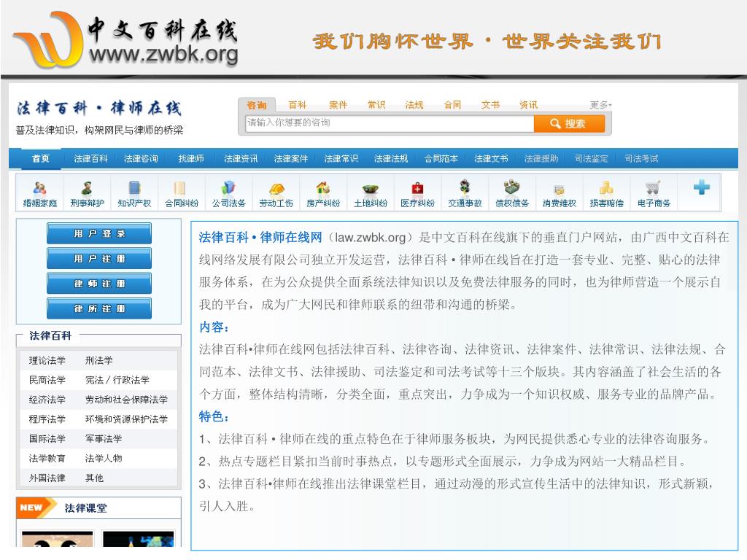Viewport: 747px width, 560px height.
Task: Open 法律文书 in the navigation bar
Action: [491, 158]
